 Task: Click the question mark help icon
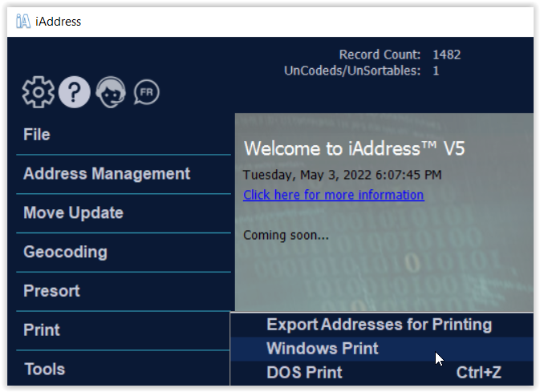click(74, 93)
